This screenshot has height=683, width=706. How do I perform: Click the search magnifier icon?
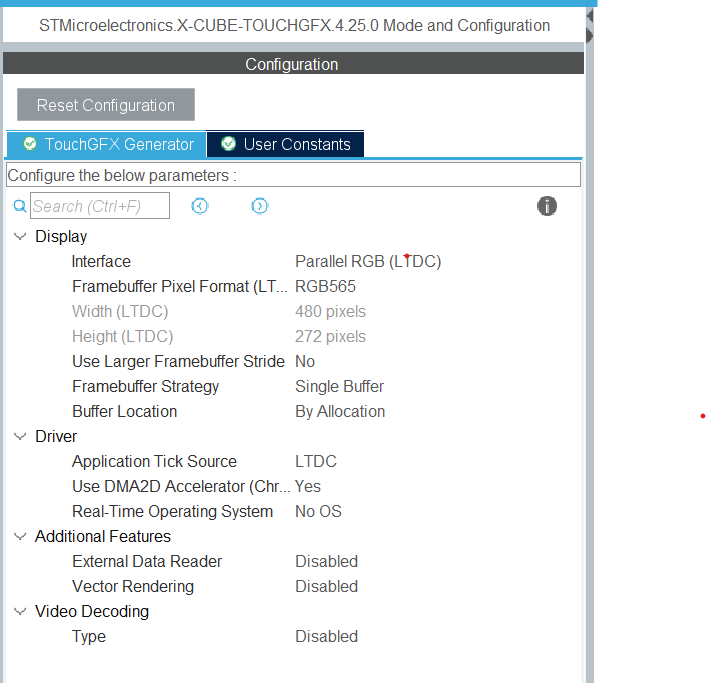19,206
